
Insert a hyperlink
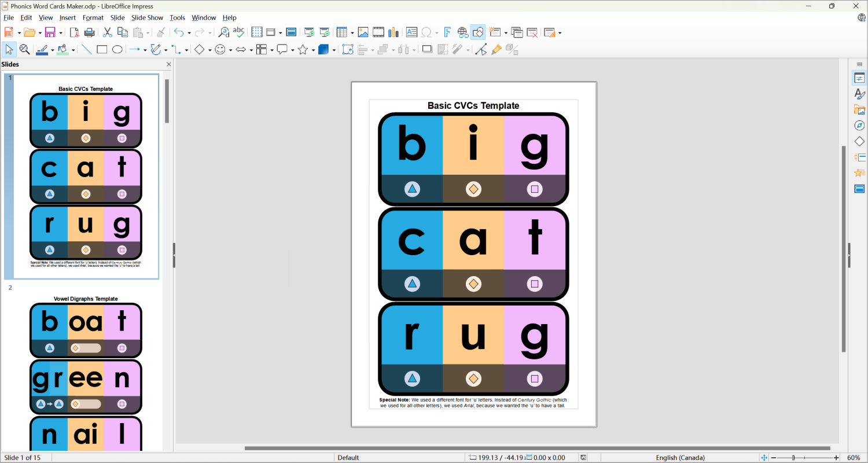coord(462,32)
